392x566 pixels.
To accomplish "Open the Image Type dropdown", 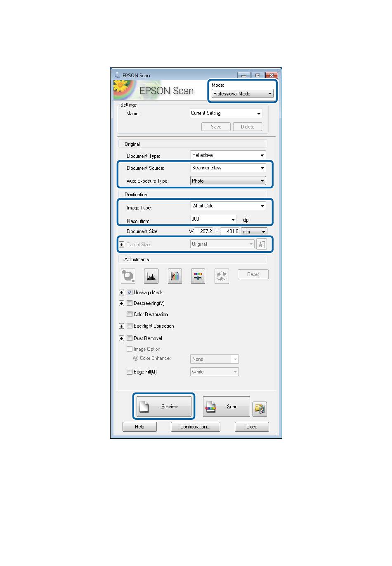I will pos(228,206).
